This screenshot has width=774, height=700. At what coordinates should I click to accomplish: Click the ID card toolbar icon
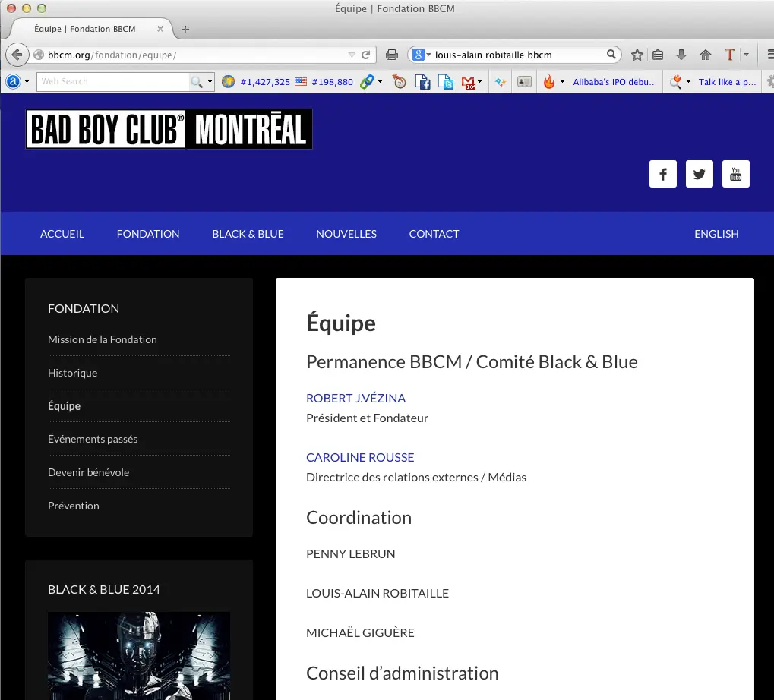524,81
